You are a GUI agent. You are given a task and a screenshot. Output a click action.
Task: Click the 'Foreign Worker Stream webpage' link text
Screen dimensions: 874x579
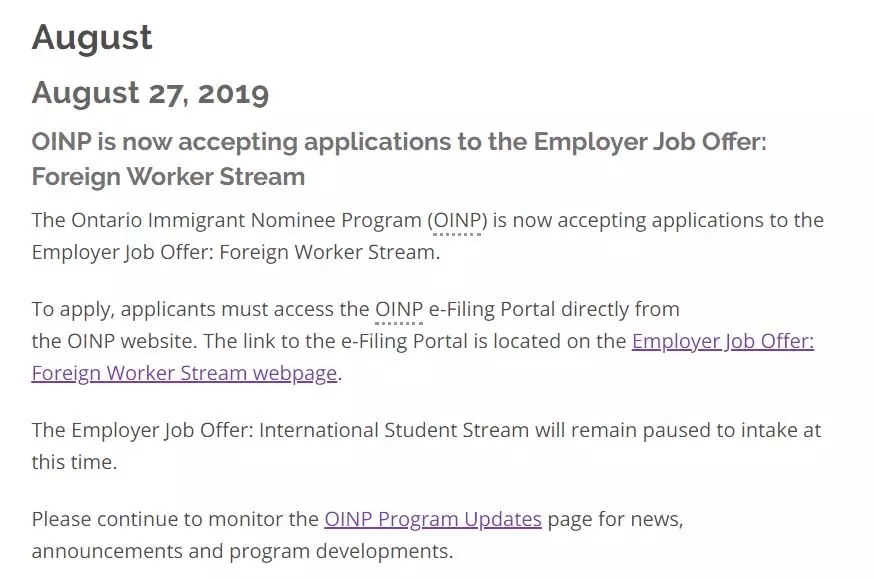[x=184, y=373]
